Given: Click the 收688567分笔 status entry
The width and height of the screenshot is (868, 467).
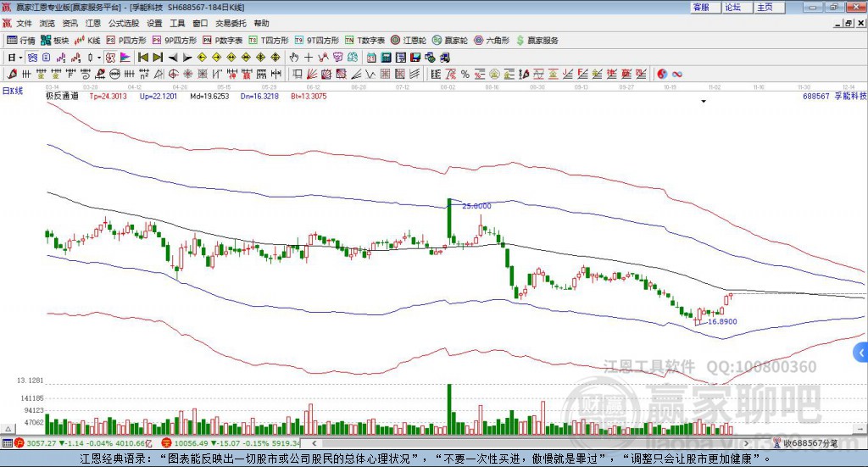Looking at the screenshot, I should coord(805,443).
